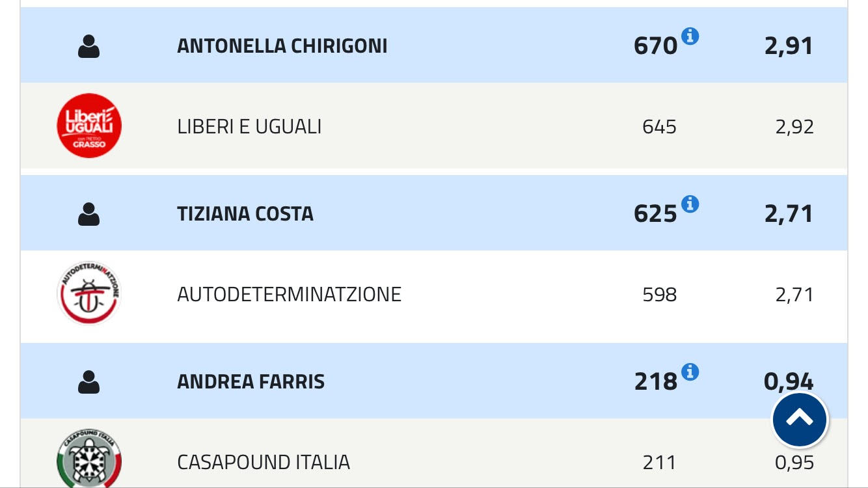
Task: Click the CasaPound Italia list name
Action: click(x=263, y=463)
